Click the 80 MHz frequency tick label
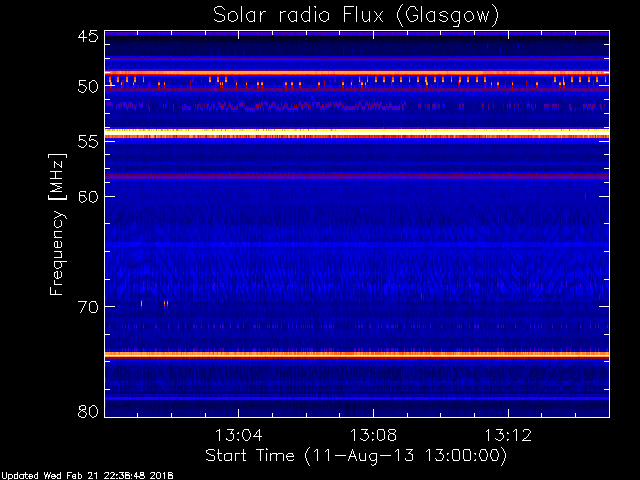This screenshot has height=480, width=640. point(87,411)
